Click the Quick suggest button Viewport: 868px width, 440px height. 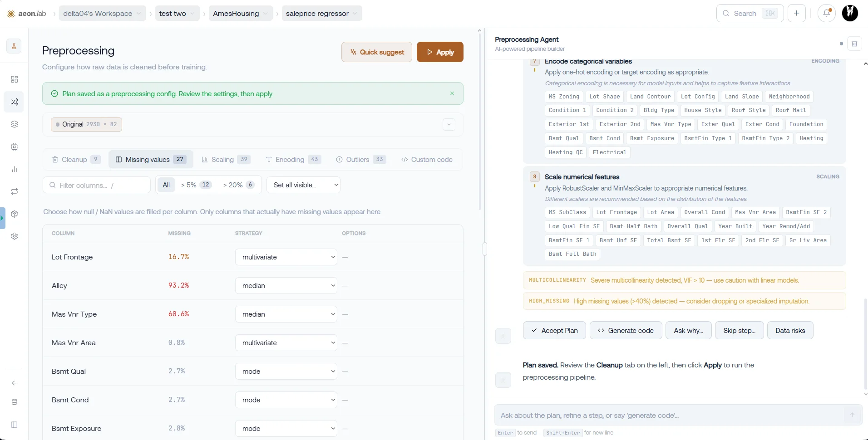377,52
